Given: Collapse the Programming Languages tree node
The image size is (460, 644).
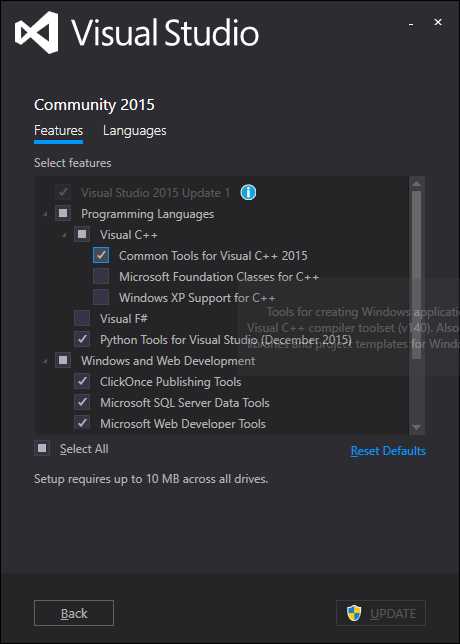Looking at the screenshot, I should [44, 214].
